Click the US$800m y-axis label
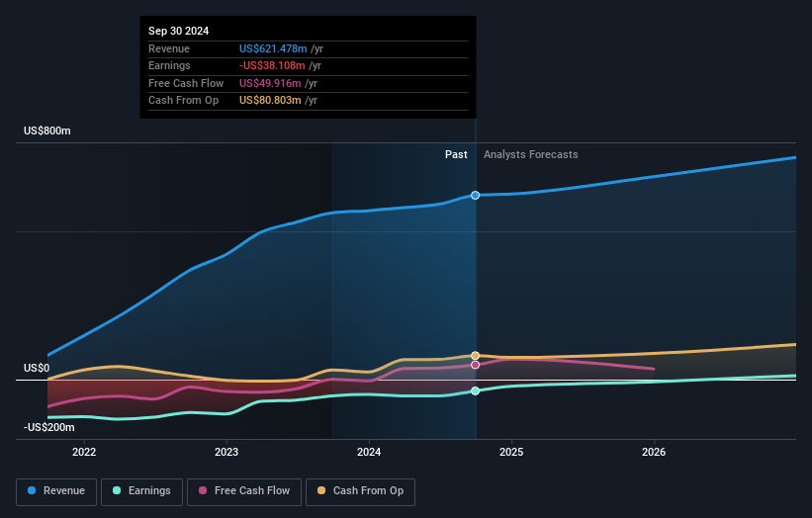Viewport: 812px width, 518px height. tap(47, 130)
